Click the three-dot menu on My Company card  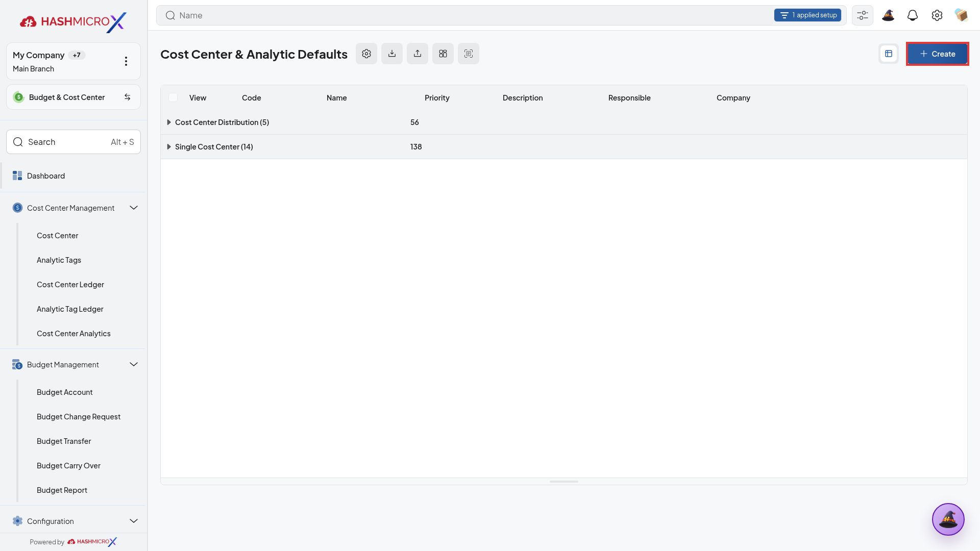click(x=126, y=61)
